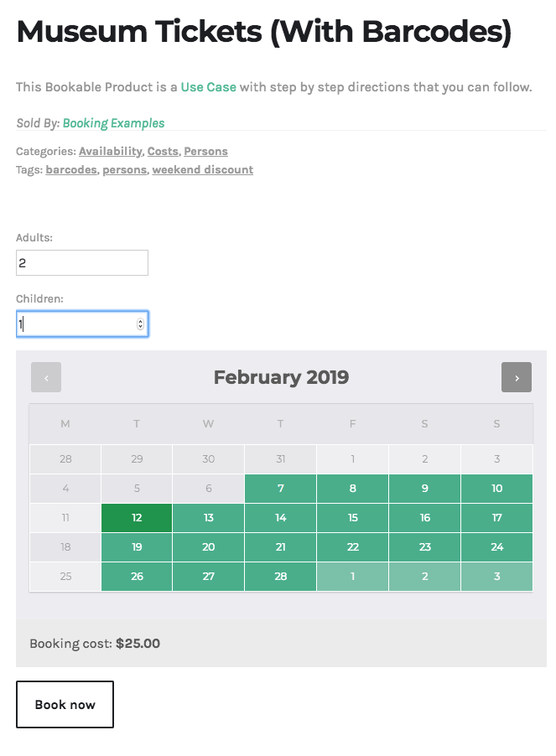Screen dimensions: 556x756
Task: Select February 12 on the calendar
Action: pos(137,518)
